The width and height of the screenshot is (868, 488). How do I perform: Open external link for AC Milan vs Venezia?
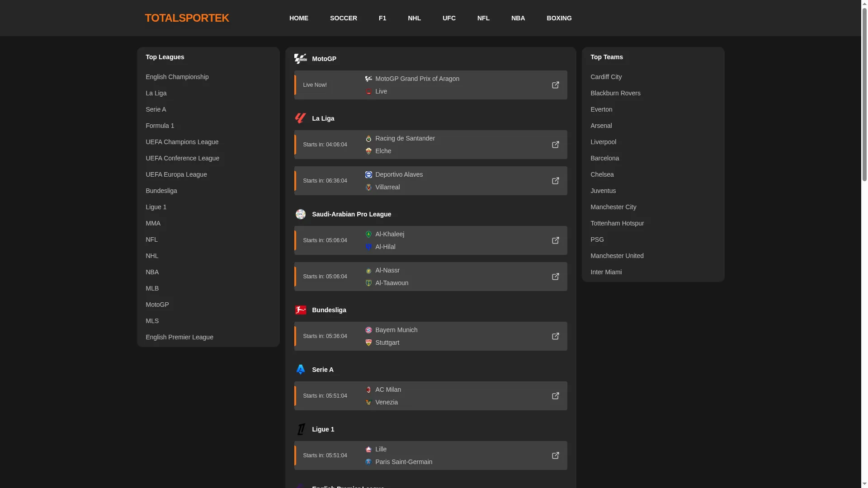click(555, 396)
